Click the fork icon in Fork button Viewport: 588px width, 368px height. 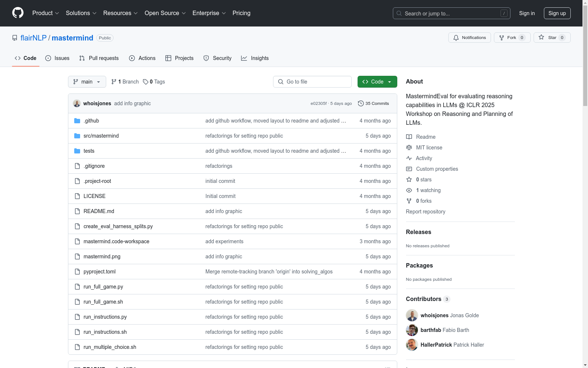(x=502, y=38)
